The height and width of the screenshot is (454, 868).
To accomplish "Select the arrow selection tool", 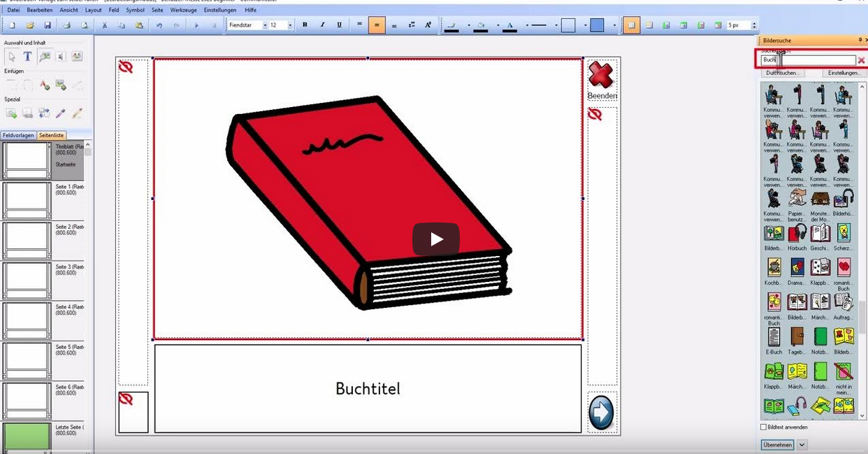I will 11,57.
